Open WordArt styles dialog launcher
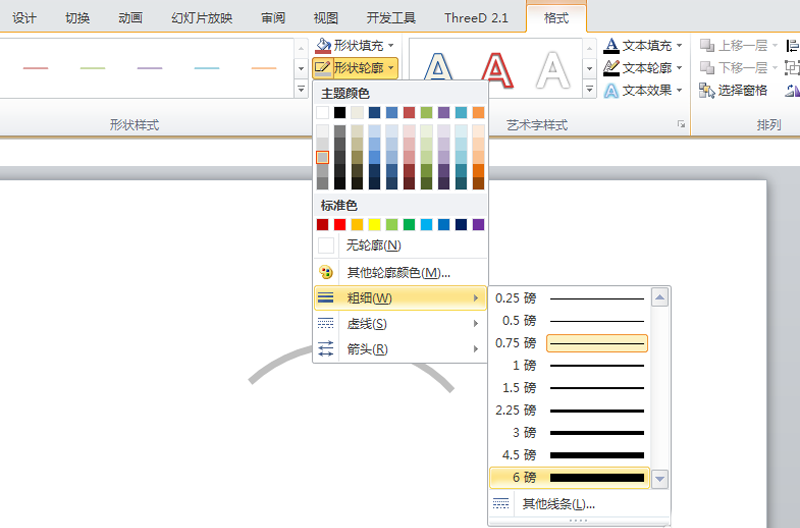This screenshot has height=528, width=800. tap(681, 124)
